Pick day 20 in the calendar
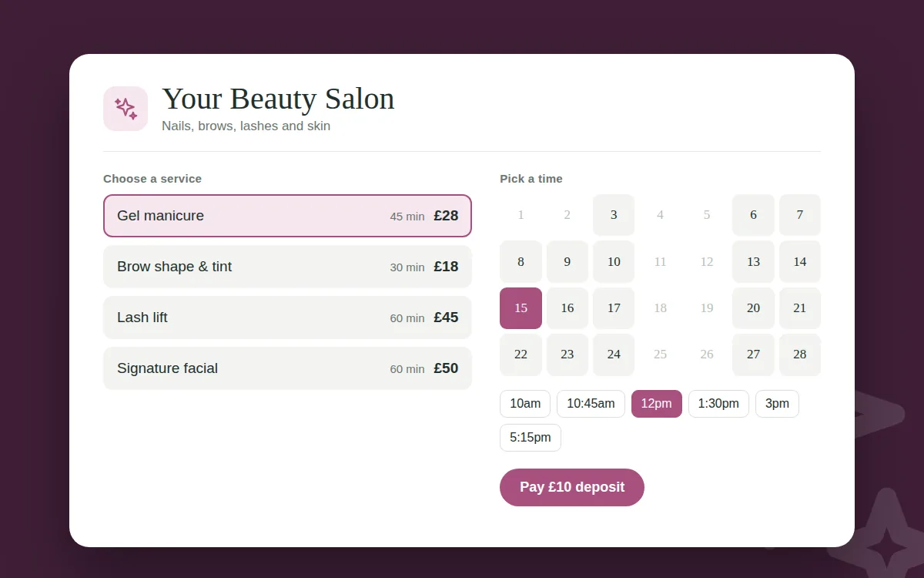924x578 pixels. [x=753, y=308]
